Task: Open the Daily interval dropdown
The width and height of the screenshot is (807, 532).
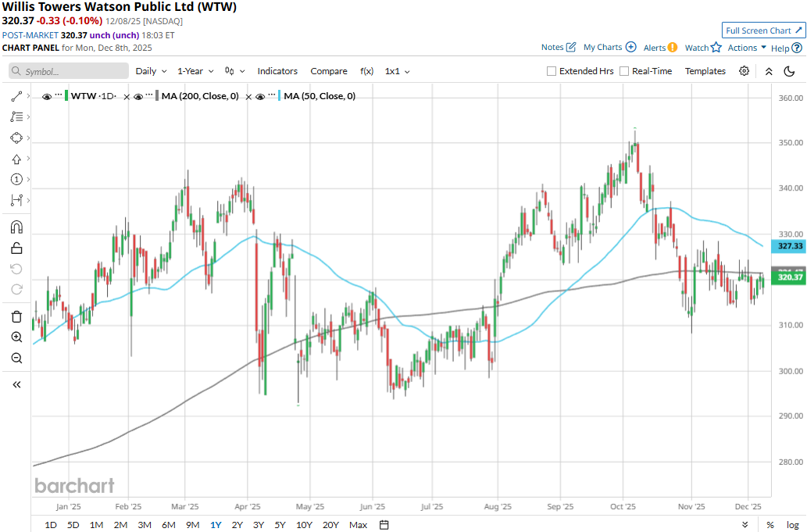Action: (x=151, y=71)
